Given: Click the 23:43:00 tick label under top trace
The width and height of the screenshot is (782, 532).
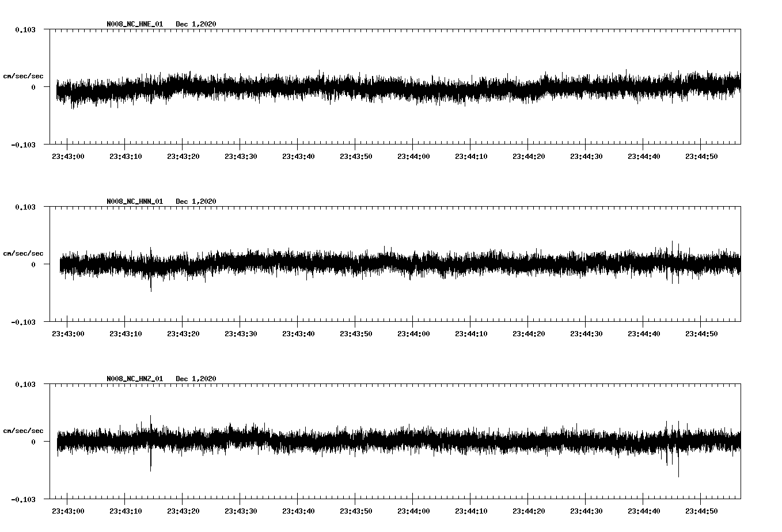Looking at the screenshot, I should point(69,155).
